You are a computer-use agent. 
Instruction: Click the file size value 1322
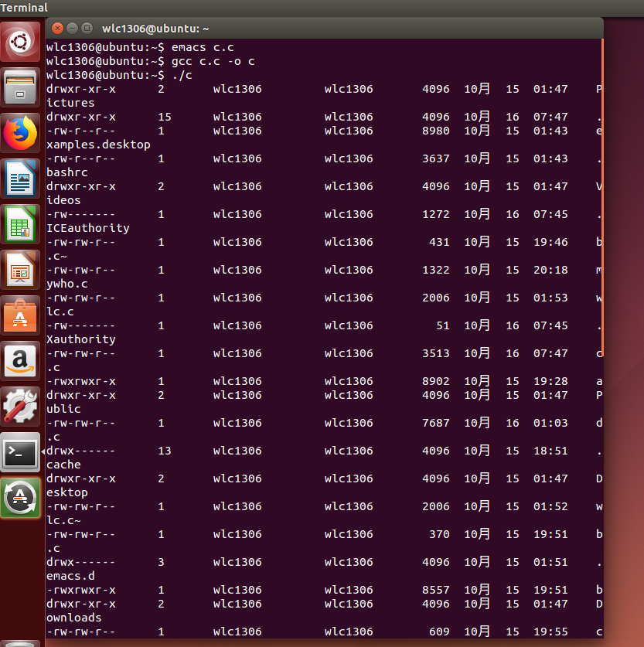click(x=436, y=271)
